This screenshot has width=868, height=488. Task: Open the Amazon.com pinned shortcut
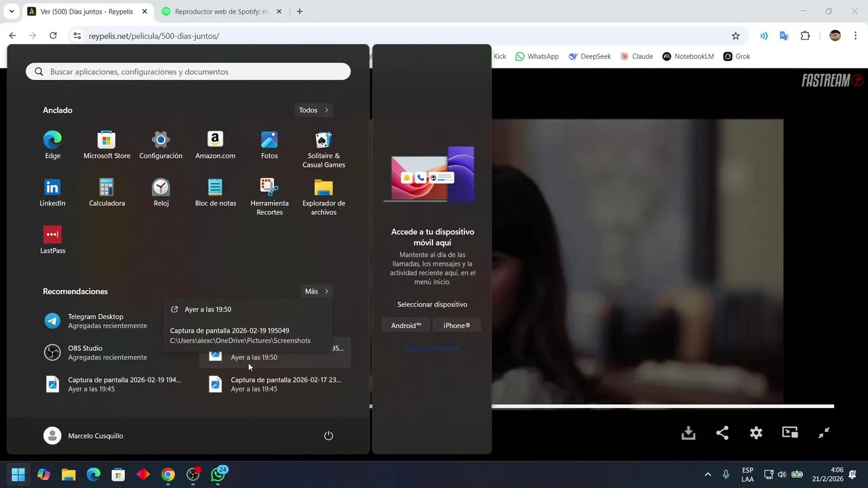pos(215,146)
